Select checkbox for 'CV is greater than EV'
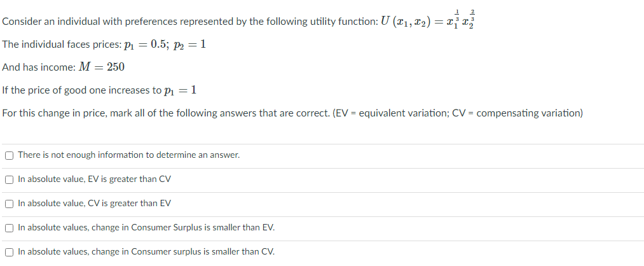Screen dimensions: 644x266 pyautogui.click(x=10, y=204)
